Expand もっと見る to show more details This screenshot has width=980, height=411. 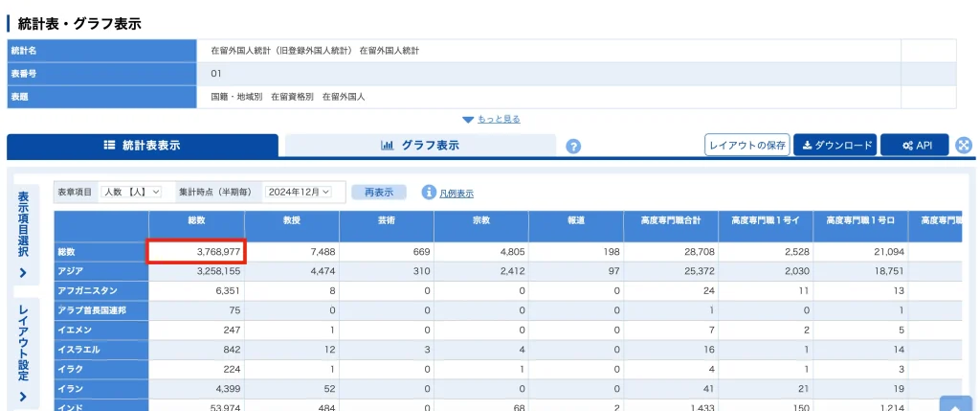(x=491, y=119)
